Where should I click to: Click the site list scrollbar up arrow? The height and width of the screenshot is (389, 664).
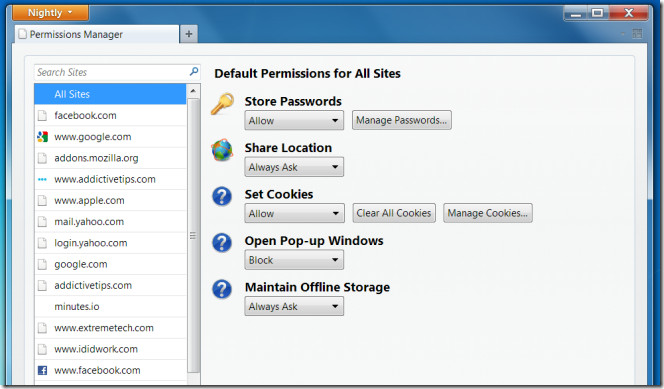[x=193, y=91]
